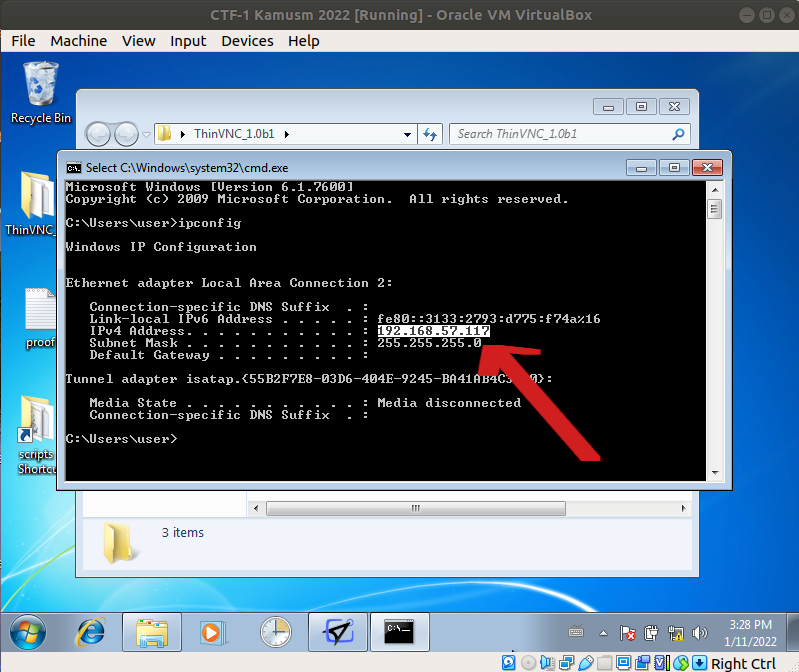This screenshot has height=672, width=799.
Task: Select the scripts Shortcut desktop icon
Action: pos(36,435)
